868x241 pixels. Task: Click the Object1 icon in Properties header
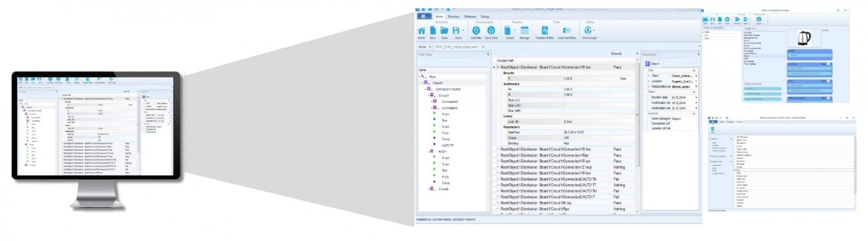[647, 64]
